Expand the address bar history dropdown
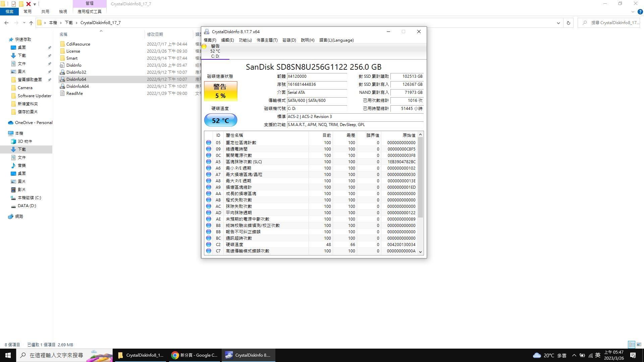The image size is (644, 362). 558,23
